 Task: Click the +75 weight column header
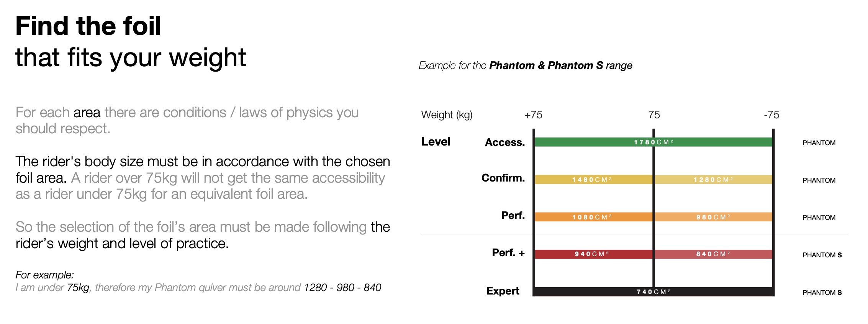pos(533,115)
